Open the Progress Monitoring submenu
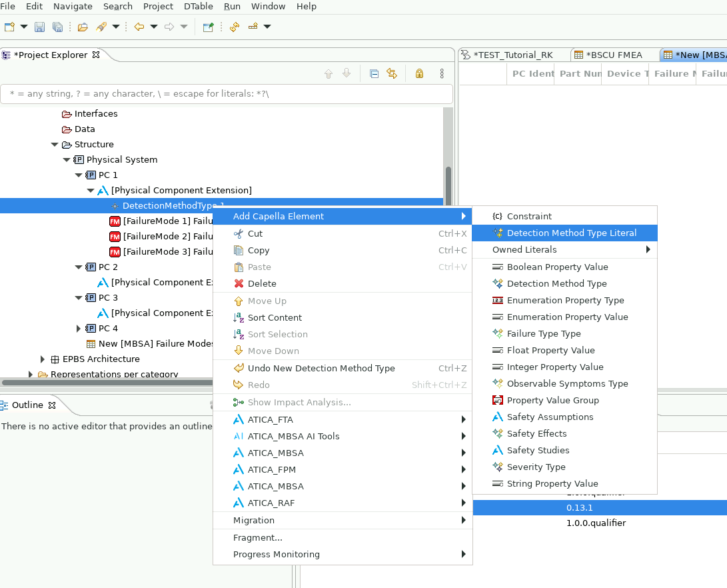727x588 pixels. pyautogui.click(x=342, y=555)
